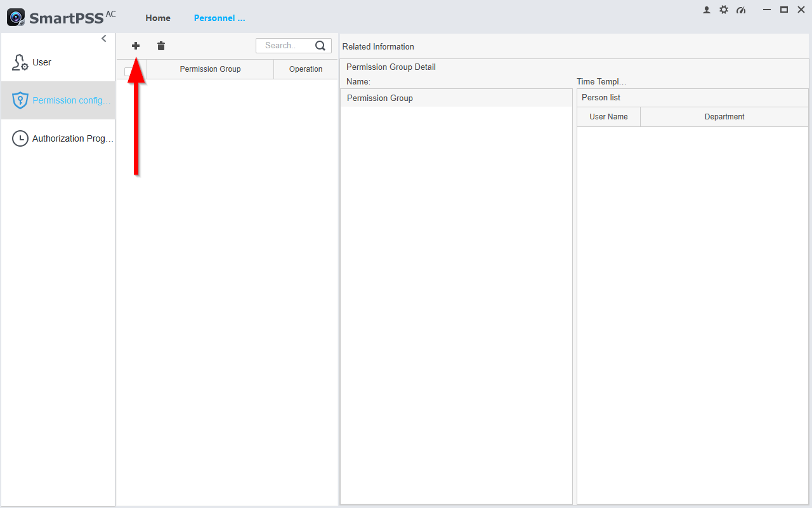
Task: Click the Permission Group column header
Action: click(x=210, y=69)
